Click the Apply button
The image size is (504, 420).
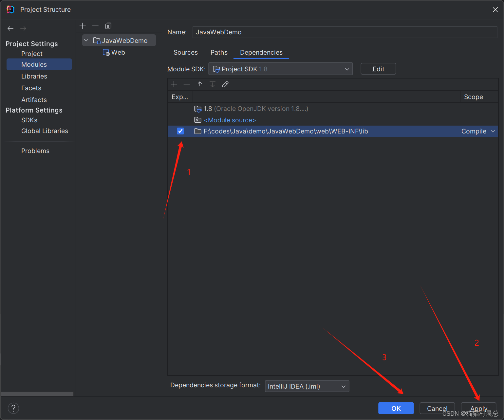[479, 408]
